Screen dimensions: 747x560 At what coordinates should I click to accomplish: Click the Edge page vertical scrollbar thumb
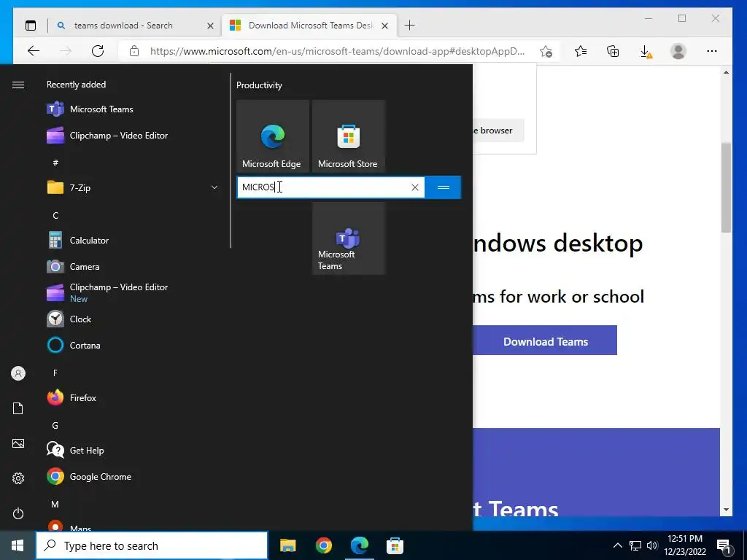(726, 187)
